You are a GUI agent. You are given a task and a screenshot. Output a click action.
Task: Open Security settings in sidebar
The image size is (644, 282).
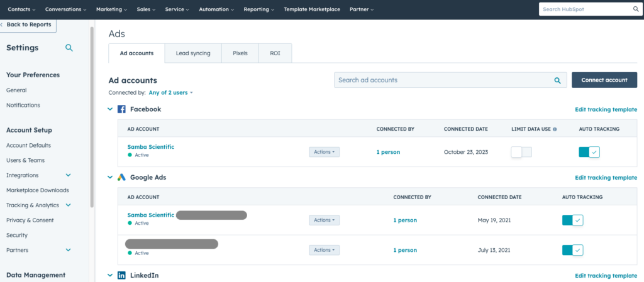[x=17, y=236]
